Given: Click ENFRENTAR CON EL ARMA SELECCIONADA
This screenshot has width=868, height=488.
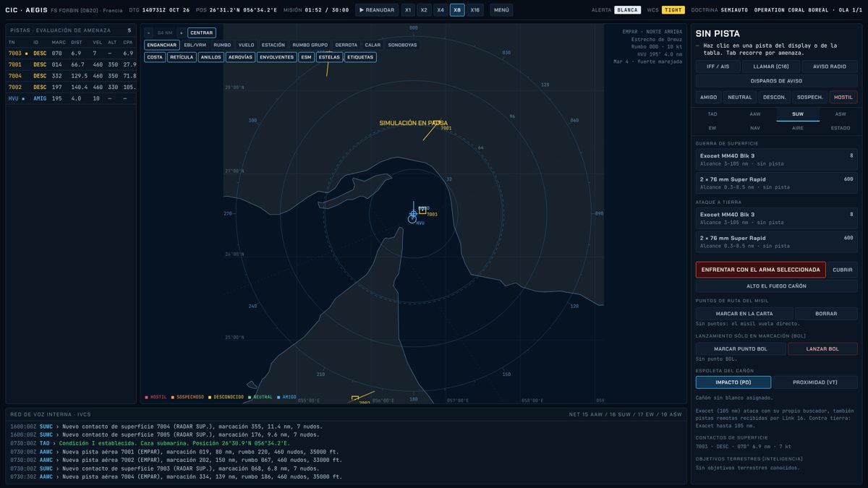Looking at the screenshot, I should point(761,270).
